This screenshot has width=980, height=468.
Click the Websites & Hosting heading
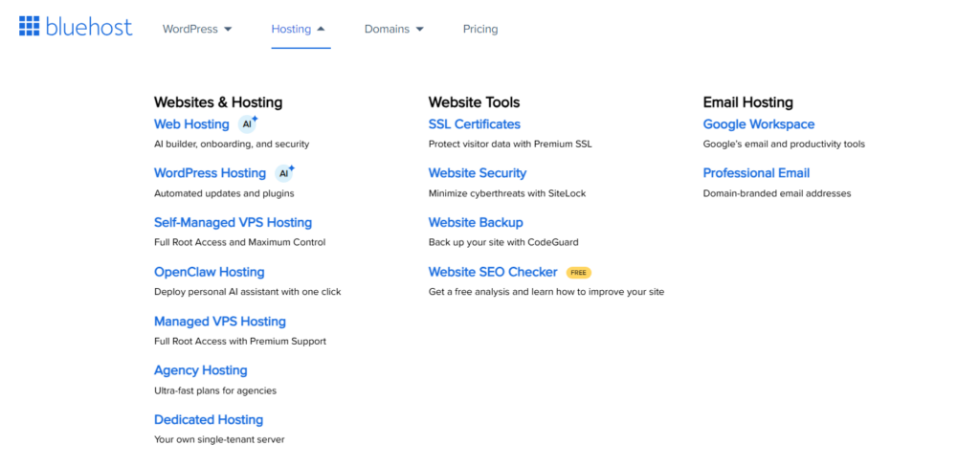218,101
